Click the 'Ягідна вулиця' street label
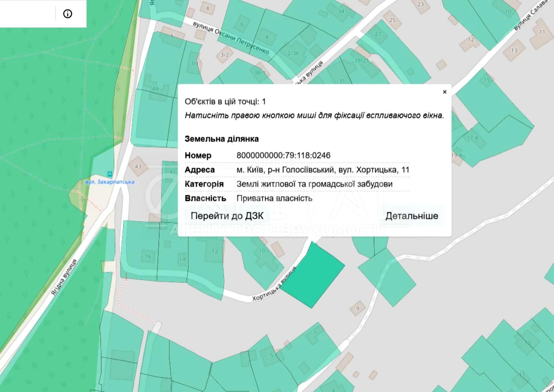This screenshot has height=392, width=554. coord(64,277)
